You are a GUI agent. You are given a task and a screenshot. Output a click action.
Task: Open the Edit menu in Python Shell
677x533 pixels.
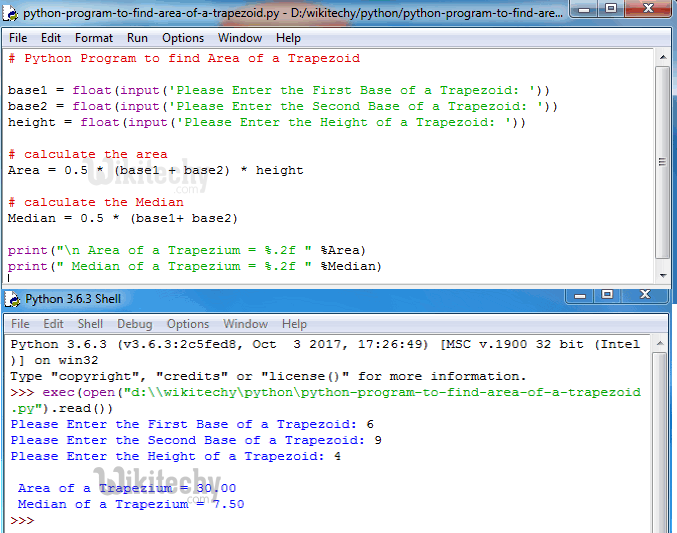click(x=53, y=324)
